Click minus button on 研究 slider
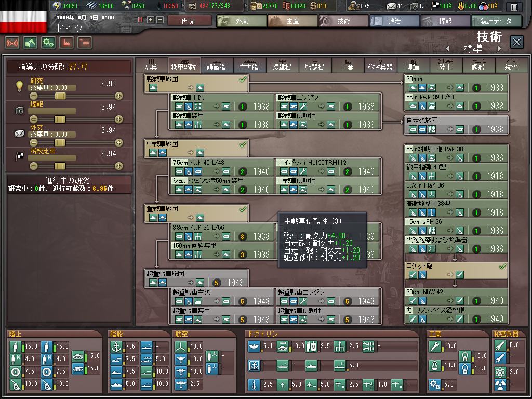This screenshot has height=399, width=532. 33,96
